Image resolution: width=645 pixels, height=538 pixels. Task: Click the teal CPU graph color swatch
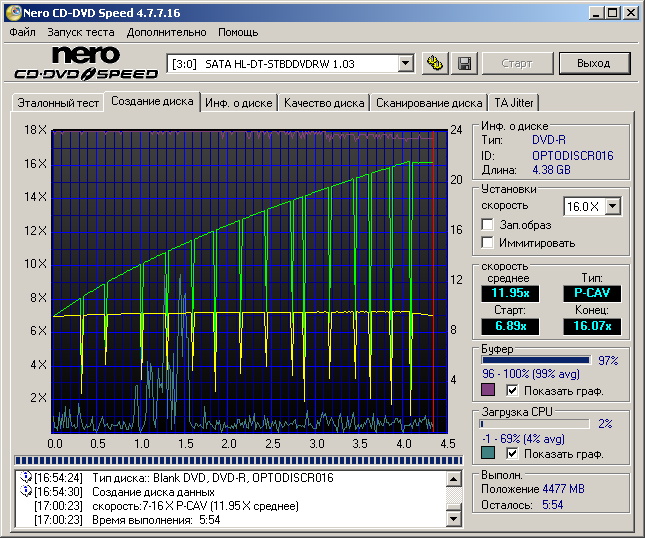488,454
